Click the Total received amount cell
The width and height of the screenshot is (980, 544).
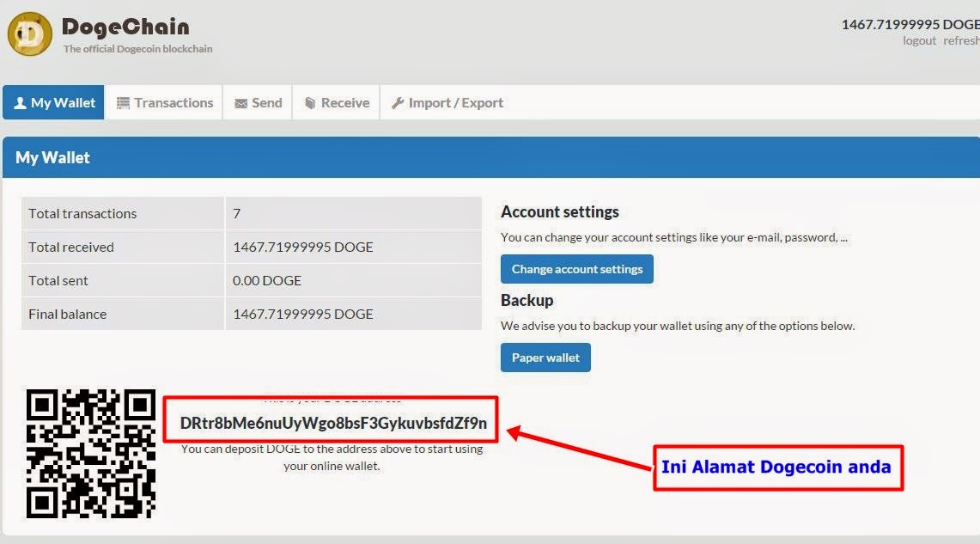(353, 247)
